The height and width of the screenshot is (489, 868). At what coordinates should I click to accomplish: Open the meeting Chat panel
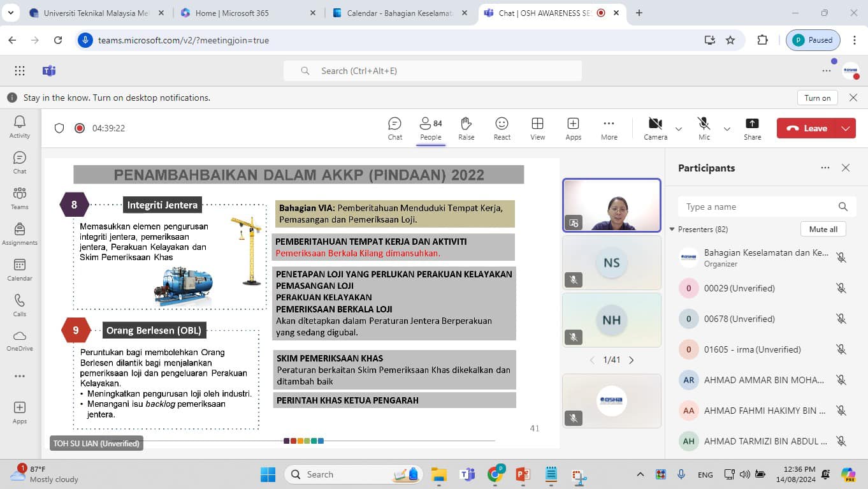tap(394, 128)
